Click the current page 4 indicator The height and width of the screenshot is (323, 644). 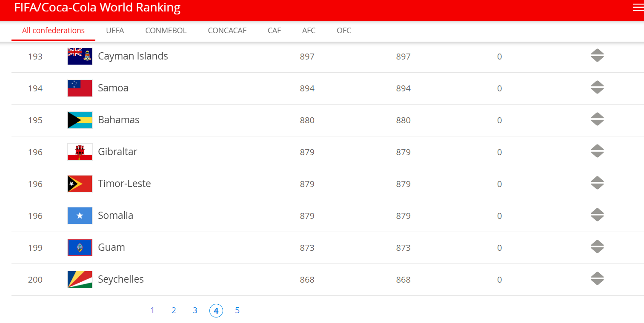point(216,311)
